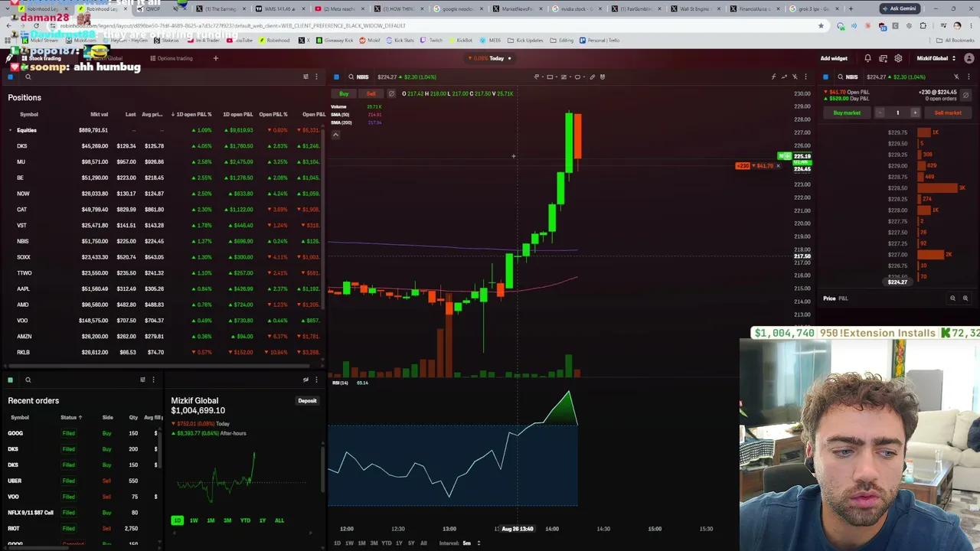
Task: Decrease order quantity with minus stepper
Action: tap(880, 112)
